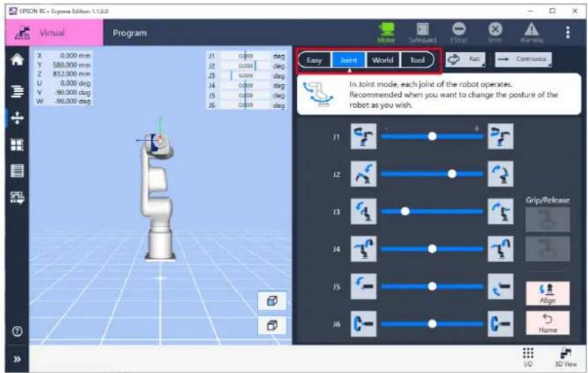This screenshot has height=373, width=588.
Task: Open the SPEL converter sidebar icon
Action: pos(17,197)
